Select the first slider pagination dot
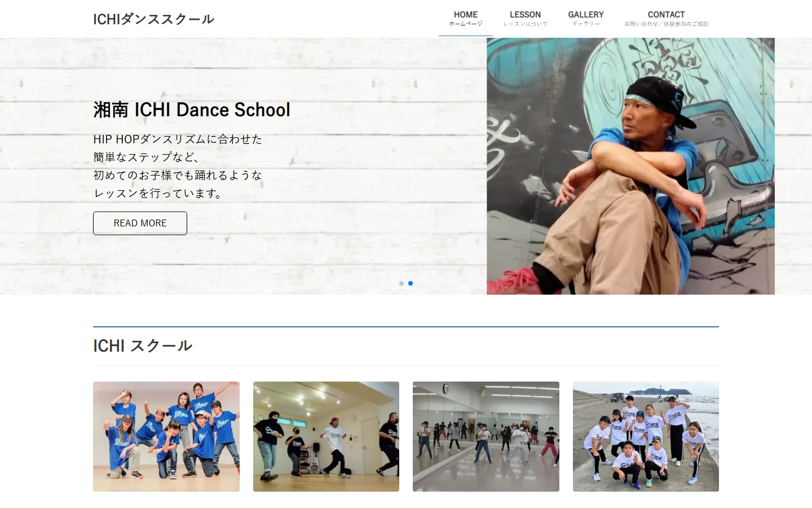This screenshot has height=508, width=812. [401, 283]
